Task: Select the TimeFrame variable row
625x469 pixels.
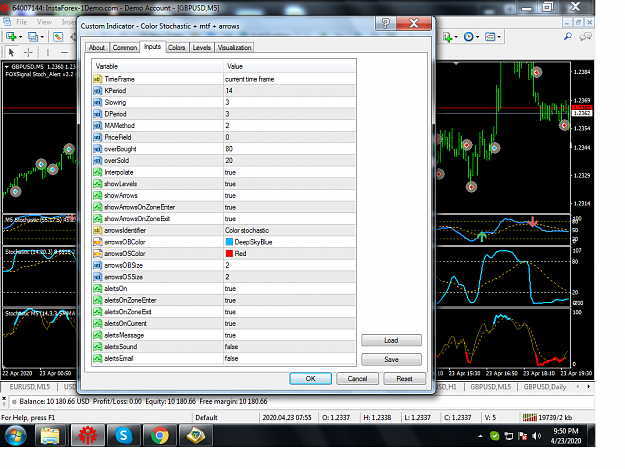Action: [224, 79]
